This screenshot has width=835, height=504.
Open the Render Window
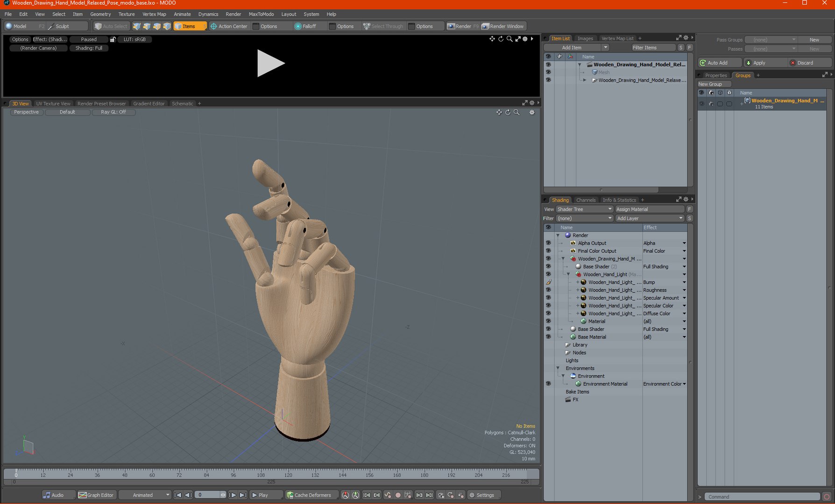pos(503,26)
